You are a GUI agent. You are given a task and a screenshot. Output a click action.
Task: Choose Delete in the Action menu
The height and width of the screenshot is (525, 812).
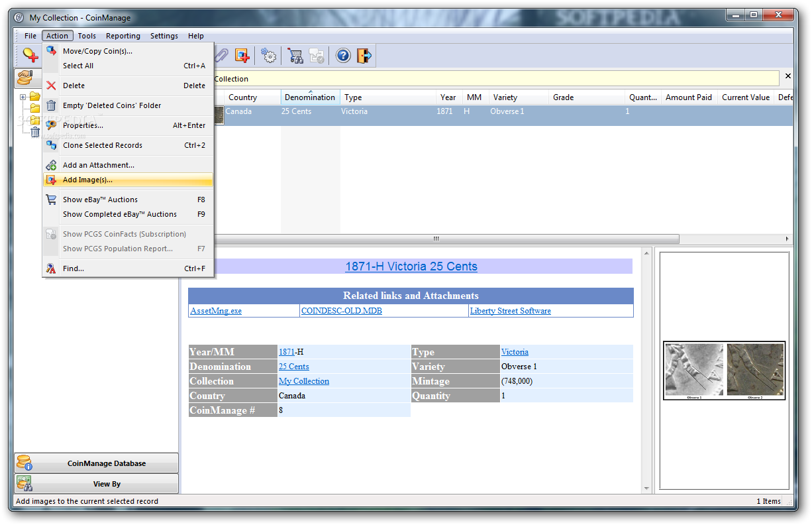click(128, 86)
